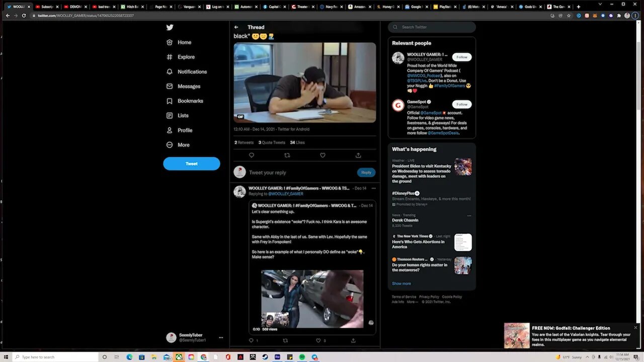
Task: Open the GameSpot profile avatar
Action: click(398, 105)
